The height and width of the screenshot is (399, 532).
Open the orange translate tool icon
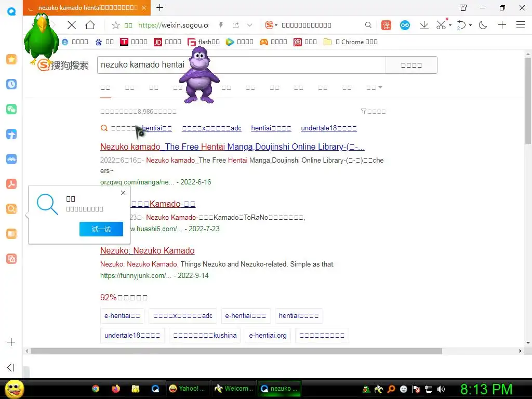coord(386,25)
